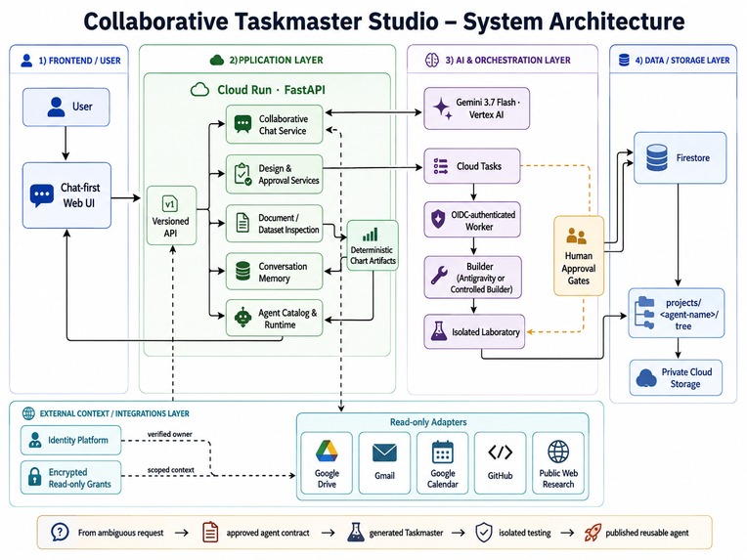Viewport: 747px width, 560px height.
Task: Click the Private Cloud Storage cloud icon
Action: 646,378
